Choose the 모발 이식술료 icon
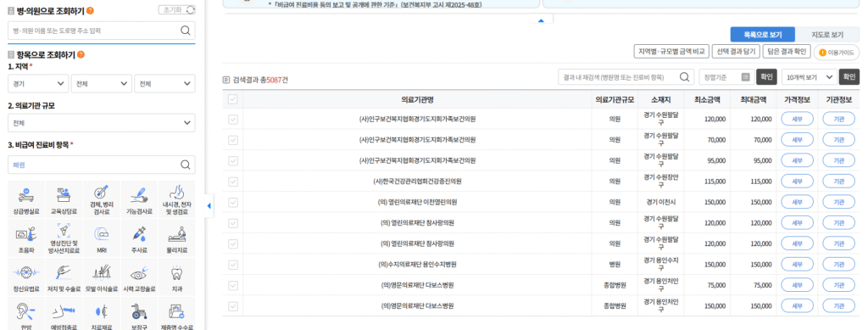 [102, 277]
